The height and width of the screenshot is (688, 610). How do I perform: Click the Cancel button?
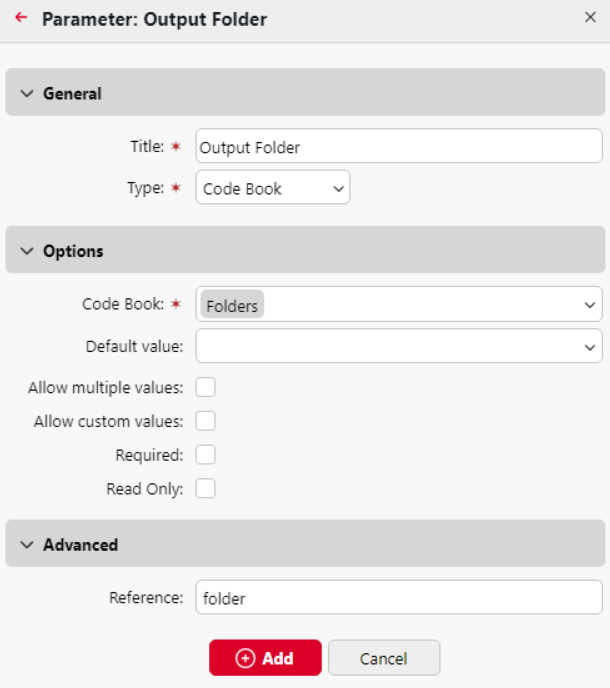[383, 658]
